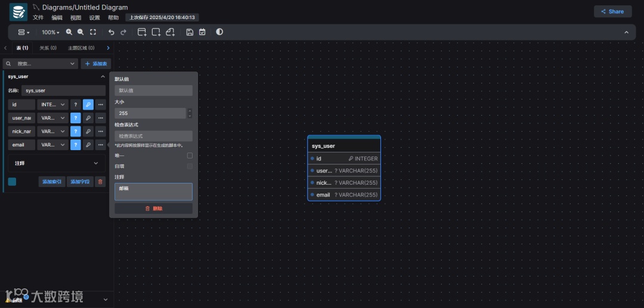This screenshot has width=644, height=308.
Task: Open more options for the user_name field
Action: coord(101,118)
